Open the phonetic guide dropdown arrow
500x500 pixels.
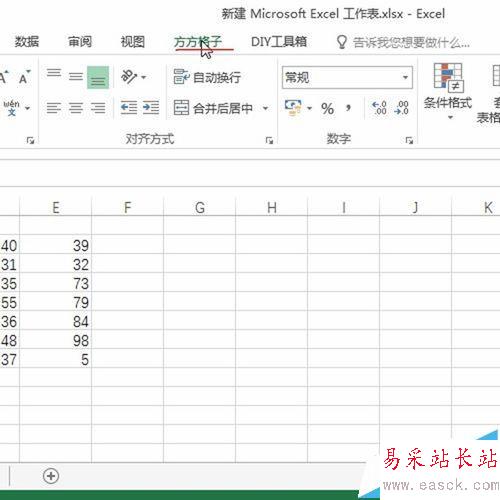click(x=27, y=108)
